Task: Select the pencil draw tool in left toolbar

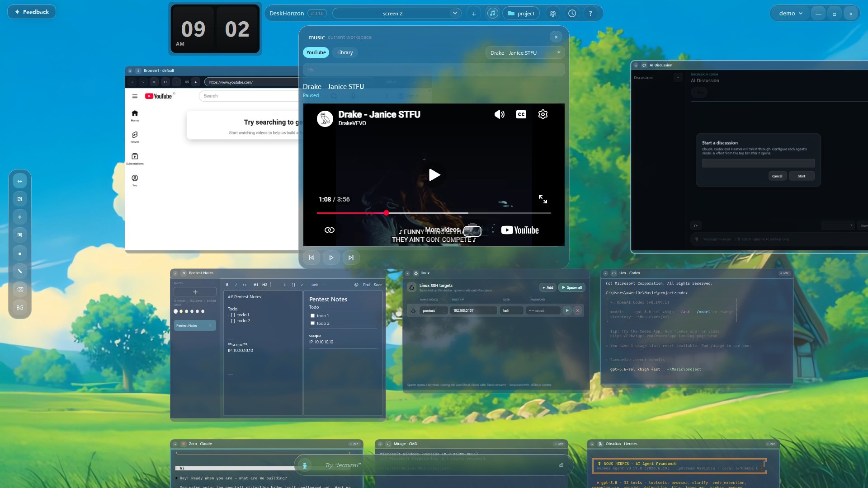Action: (20, 271)
